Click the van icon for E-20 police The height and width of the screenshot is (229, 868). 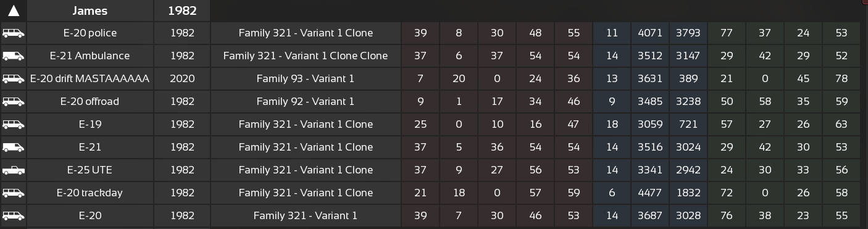(x=13, y=33)
